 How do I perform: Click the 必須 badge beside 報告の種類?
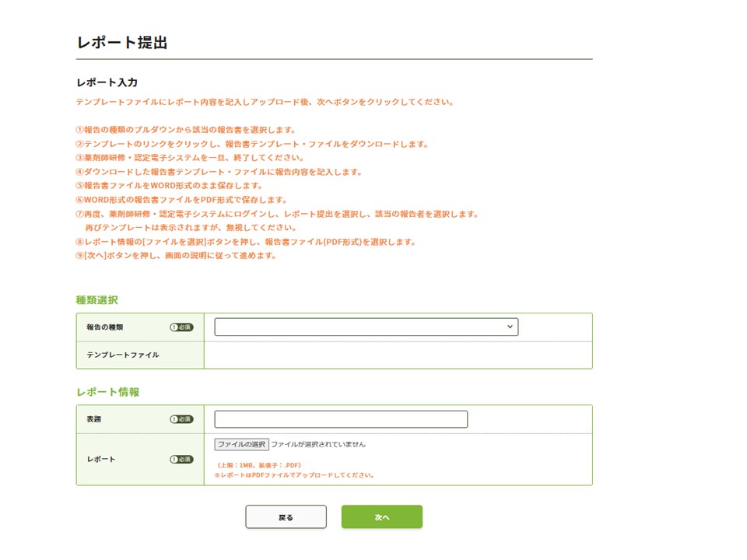pyautogui.click(x=181, y=327)
